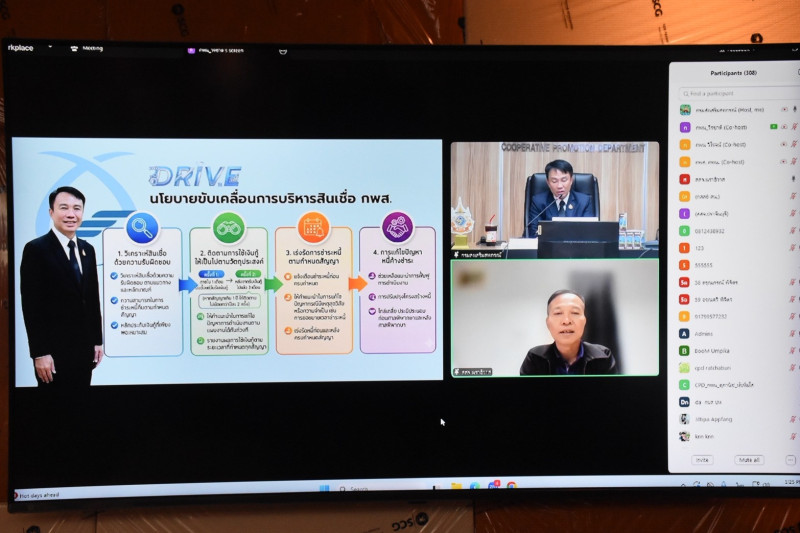Screen dimensions: 800x533
Task: Open File Explorer from the taskbar
Action: click(456, 487)
